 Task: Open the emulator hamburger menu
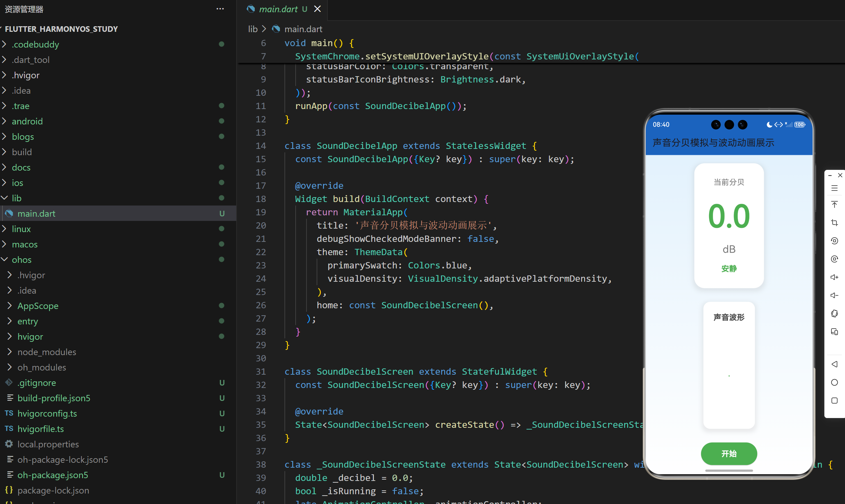click(835, 188)
